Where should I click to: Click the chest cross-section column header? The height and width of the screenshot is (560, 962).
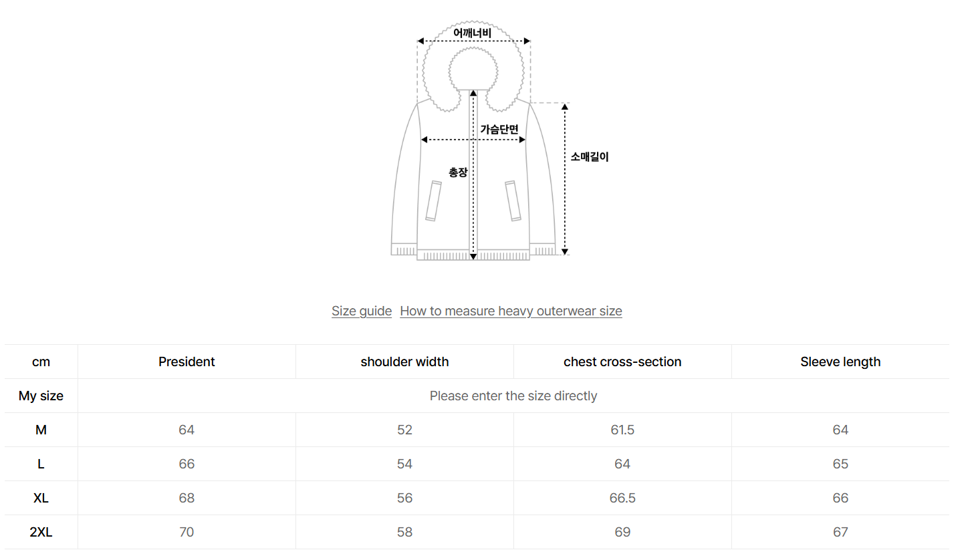tap(622, 362)
